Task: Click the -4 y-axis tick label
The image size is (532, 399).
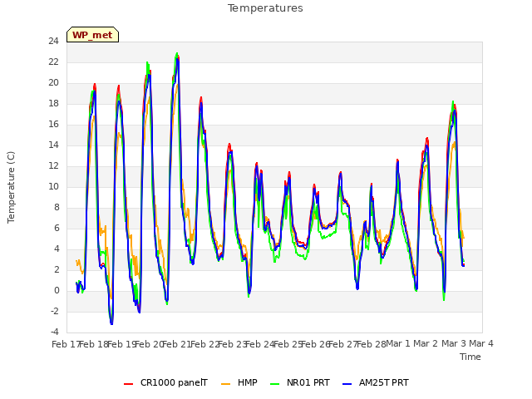Action: pyautogui.click(x=55, y=332)
